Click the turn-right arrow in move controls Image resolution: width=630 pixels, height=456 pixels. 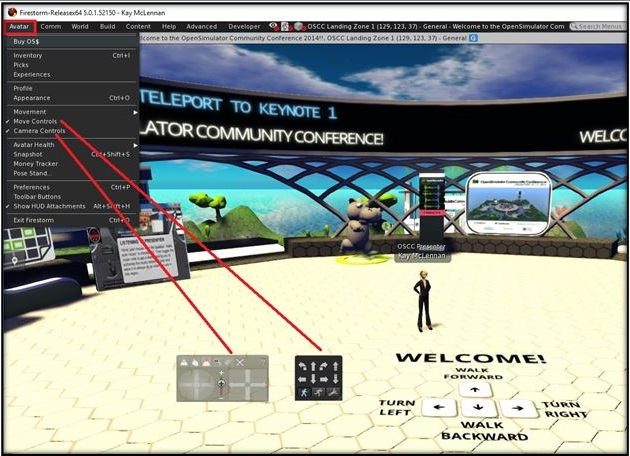[x=324, y=366]
